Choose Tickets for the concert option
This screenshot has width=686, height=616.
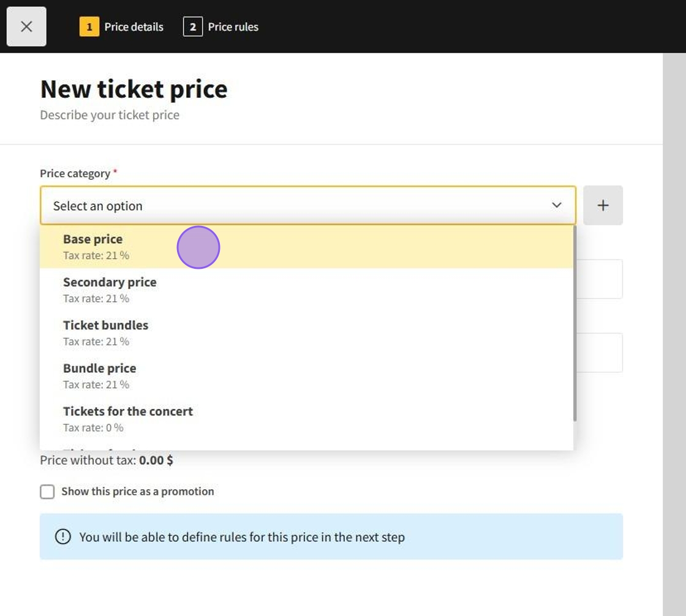[128, 418]
